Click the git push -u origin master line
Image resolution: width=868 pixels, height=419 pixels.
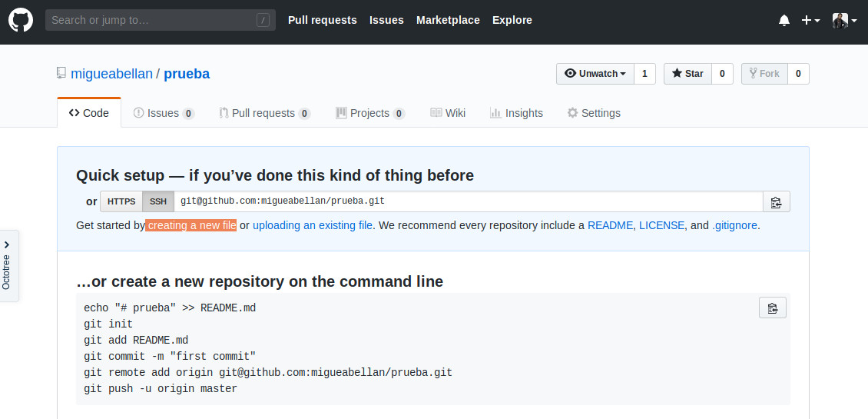point(161,388)
